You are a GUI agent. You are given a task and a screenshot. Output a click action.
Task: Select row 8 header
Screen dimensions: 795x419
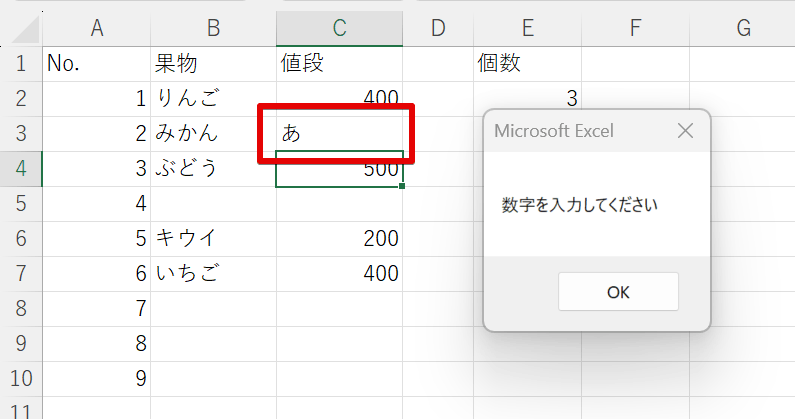pyautogui.click(x=21, y=309)
